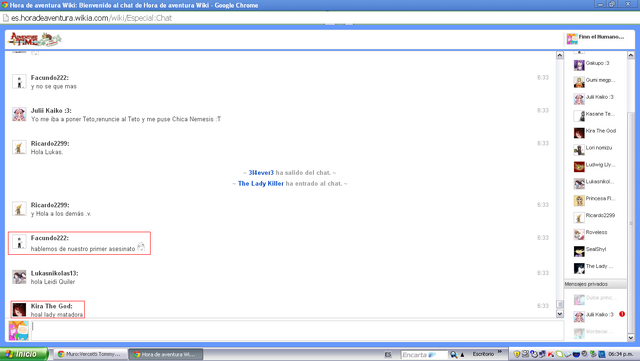Click message text 'hoal lady matadora'
The image size is (640, 361).
tap(57, 314)
